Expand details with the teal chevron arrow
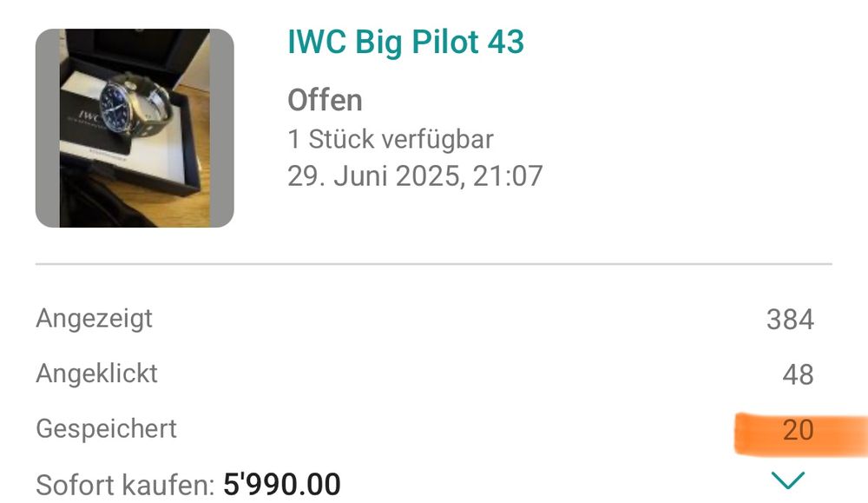Screen dimensions: 868x503 coord(788,480)
